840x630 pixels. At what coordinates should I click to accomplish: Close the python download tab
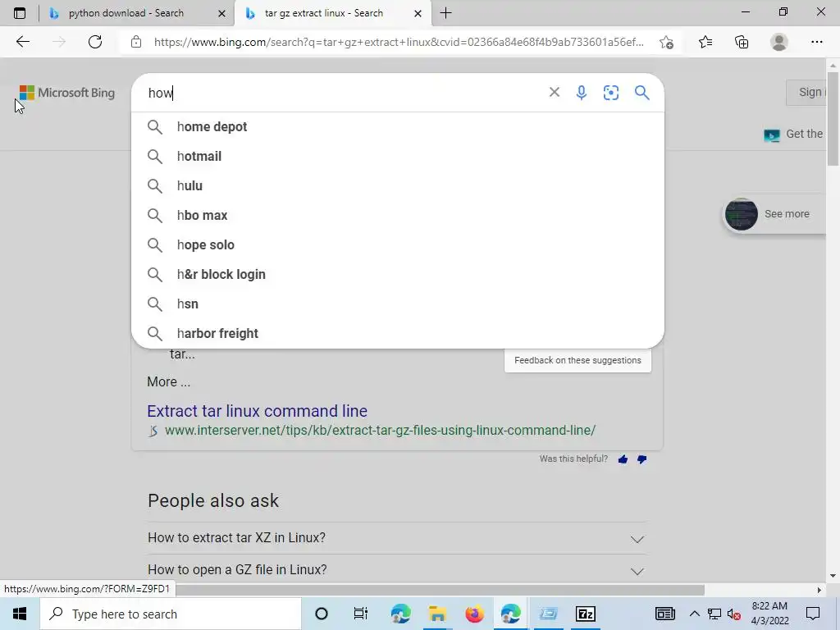(x=221, y=13)
